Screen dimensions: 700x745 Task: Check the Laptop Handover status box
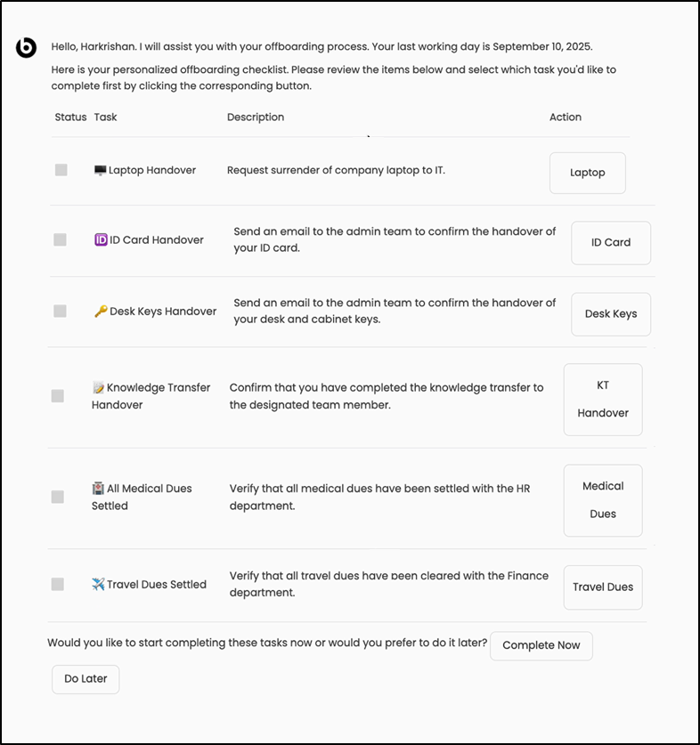tap(61, 170)
